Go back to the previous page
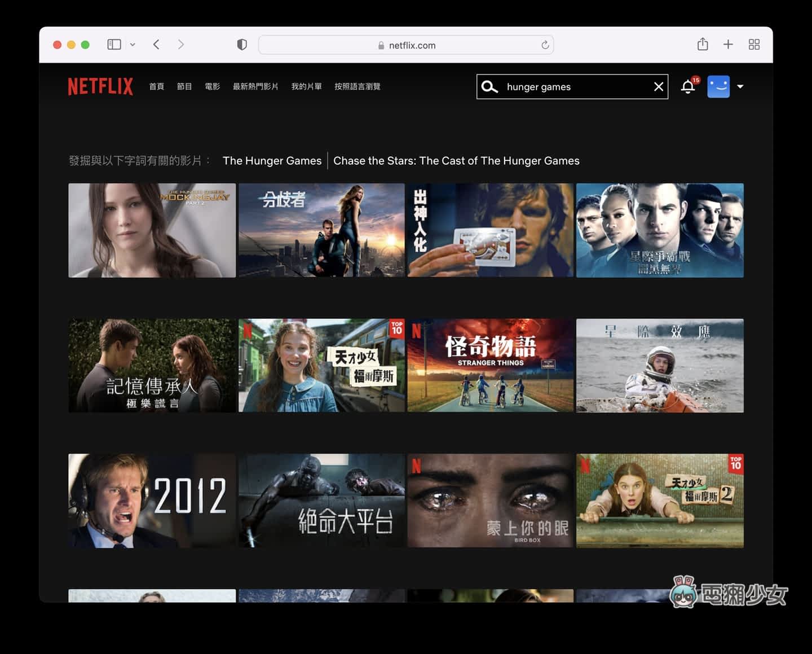812x654 pixels. (156, 45)
